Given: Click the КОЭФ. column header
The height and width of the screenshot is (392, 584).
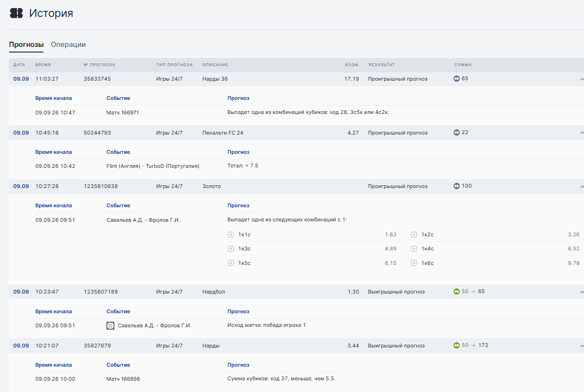Looking at the screenshot, I should click(352, 65).
